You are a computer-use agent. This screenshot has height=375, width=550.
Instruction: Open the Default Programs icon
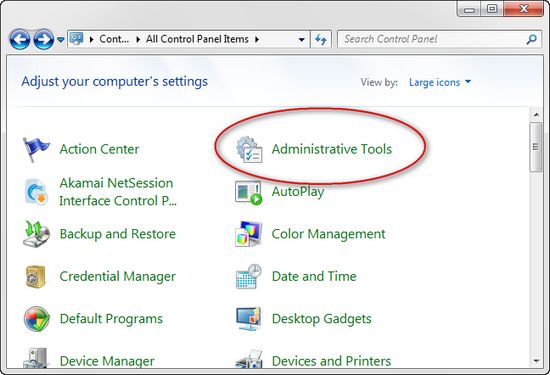pos(36,319)
